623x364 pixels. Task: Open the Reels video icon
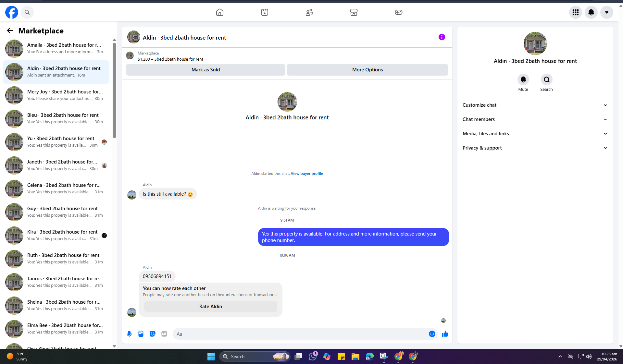click(265, 12)
